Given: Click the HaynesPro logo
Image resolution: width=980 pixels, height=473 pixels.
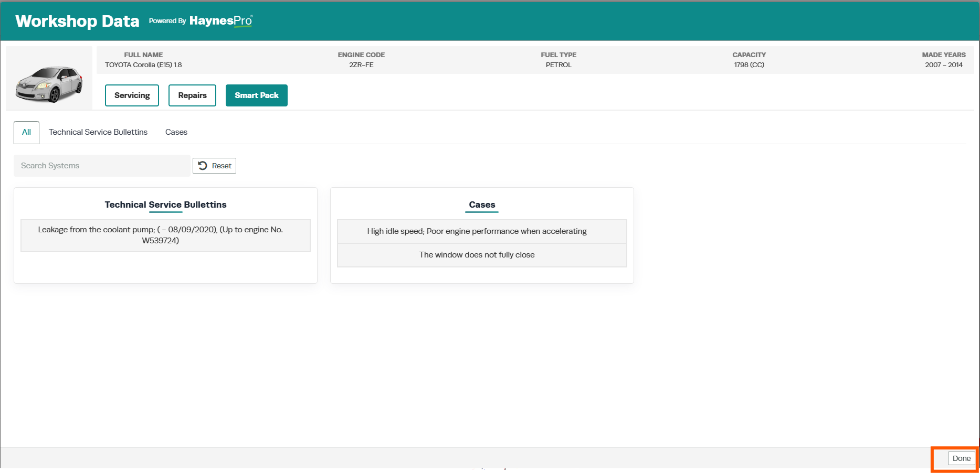Looking at the screenshot, I should pyautogui.click(x=221, y=21).
